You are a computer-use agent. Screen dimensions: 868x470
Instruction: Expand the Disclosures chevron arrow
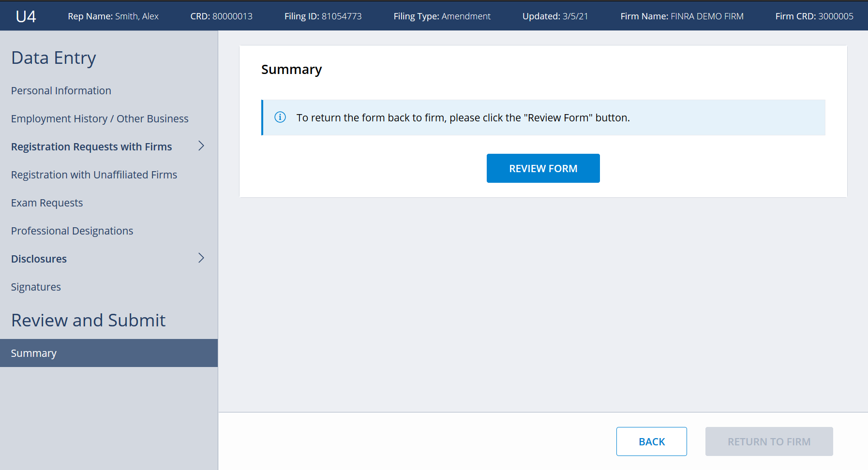click(201, 258)
